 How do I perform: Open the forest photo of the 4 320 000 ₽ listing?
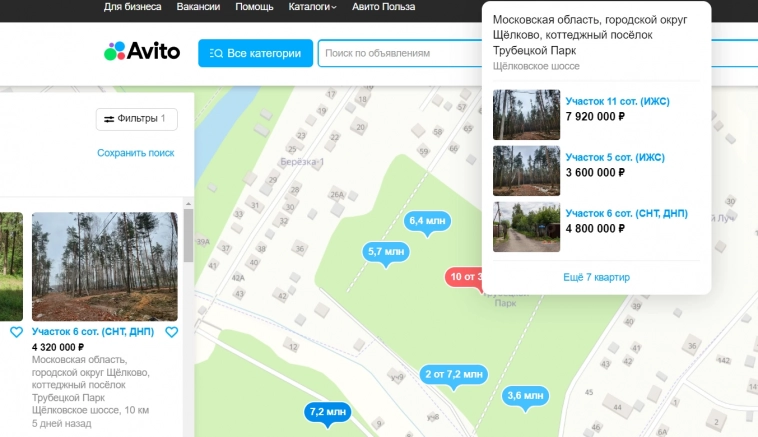pos(105,266)
